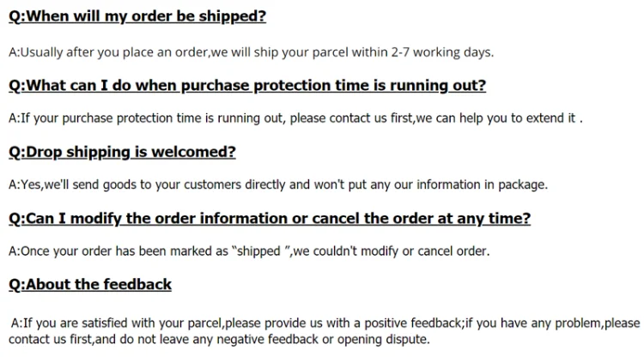Click the last line about not leaving negative feedback
Viewport: 644px width, 357px height.
point(219,340)
